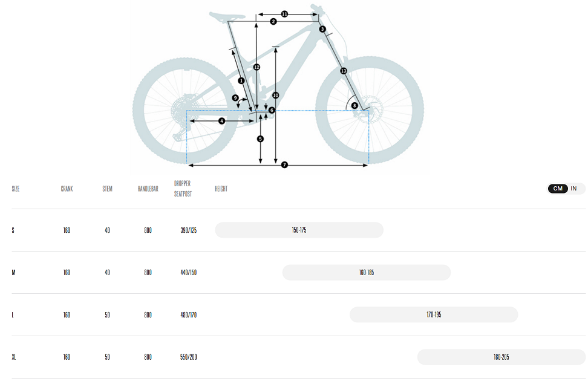The width and height of the screenshot is (588, 387).
Task: Select the 180-205 height bar for size XL
Action: click(x=501, y=357)
